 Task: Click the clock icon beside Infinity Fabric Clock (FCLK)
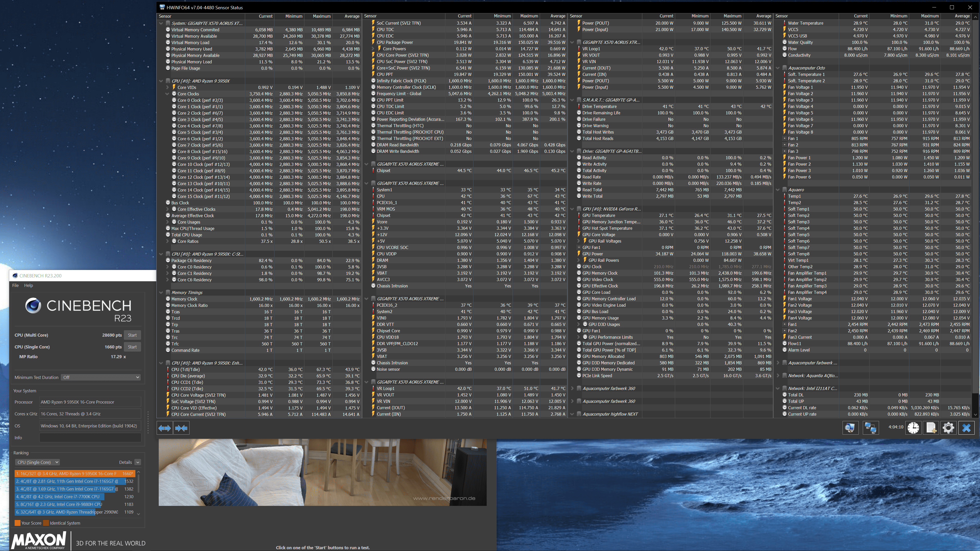pos(373,81)
